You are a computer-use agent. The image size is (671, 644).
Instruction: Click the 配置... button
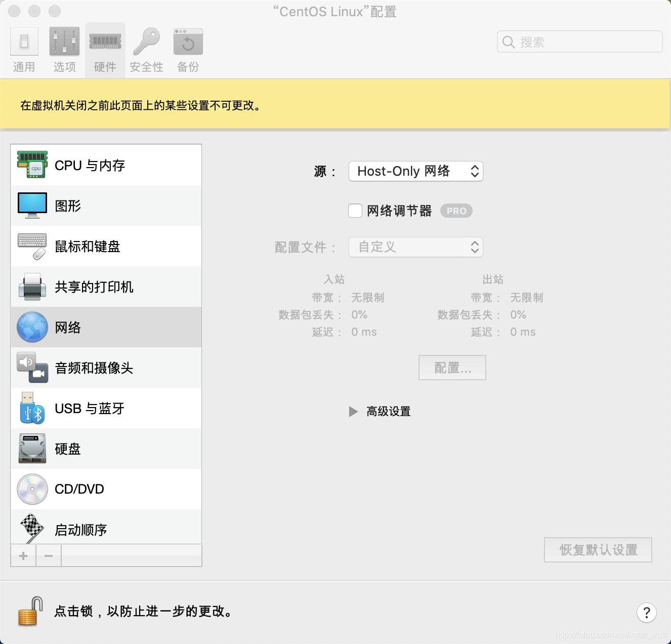tap(452, 368)
